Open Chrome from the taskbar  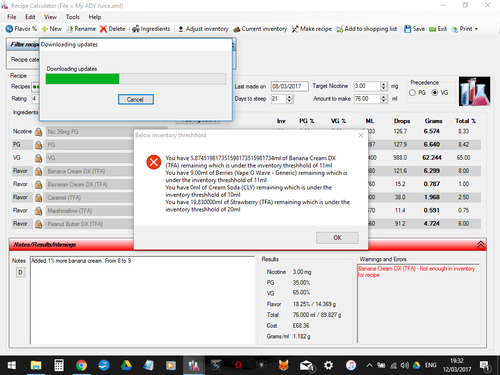81,365
